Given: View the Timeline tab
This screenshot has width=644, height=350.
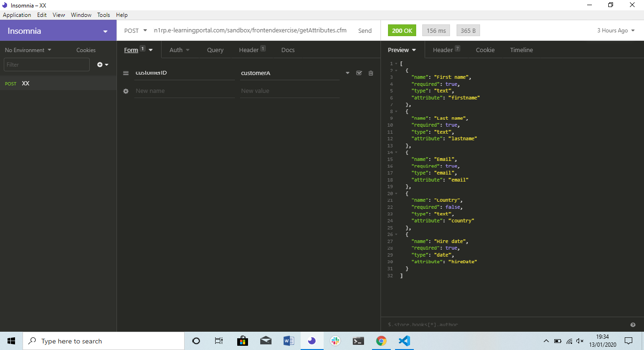Looking at the screenshot, I should 521,50.
